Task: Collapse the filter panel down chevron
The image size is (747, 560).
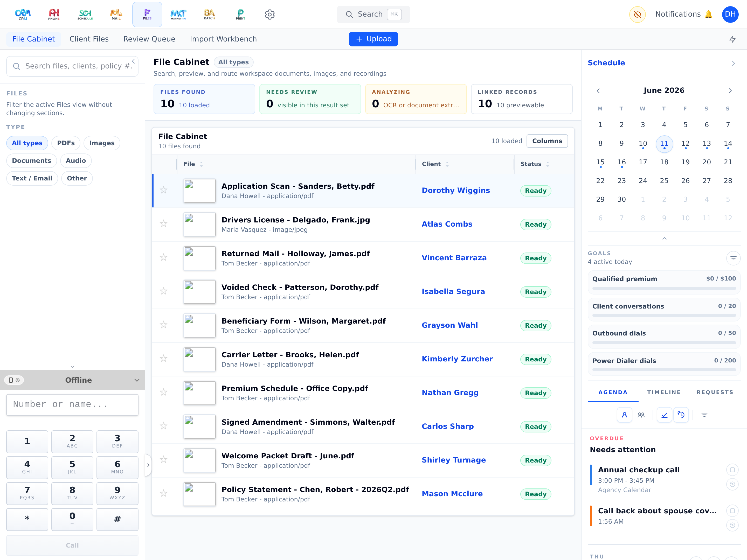Action: pyautogui.click(x=72, y=367)
